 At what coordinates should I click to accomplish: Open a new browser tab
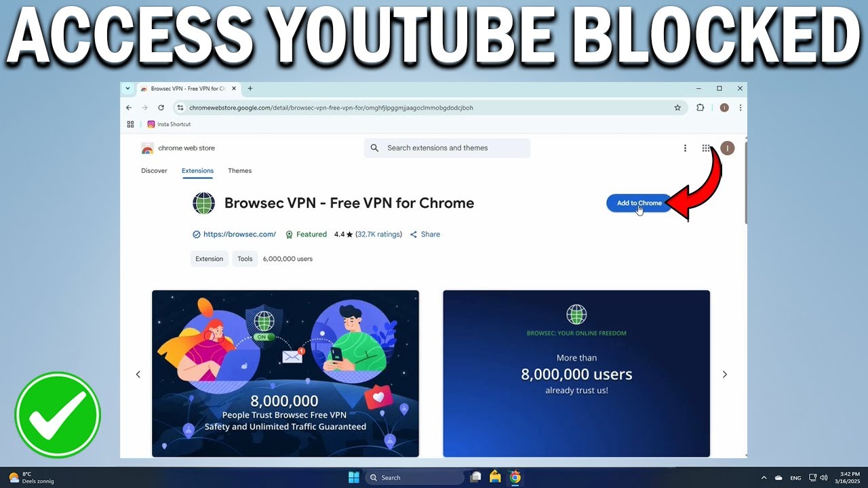(250, 88)
